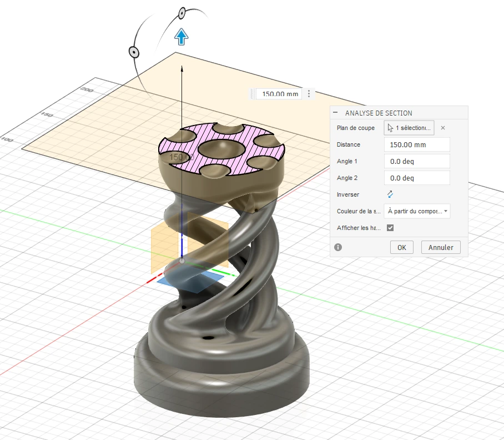The width and height of the screenshot is (504, 440).
Task: Click the floating 150.00 mm canvas input
Action: pos(280,94)
